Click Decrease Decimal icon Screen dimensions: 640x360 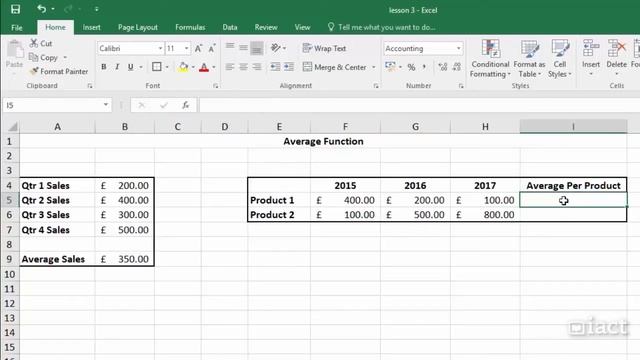tap(457, 67)
